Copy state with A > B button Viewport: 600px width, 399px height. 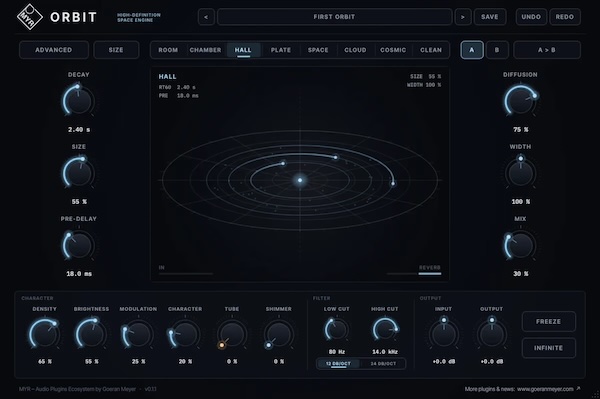546,50
